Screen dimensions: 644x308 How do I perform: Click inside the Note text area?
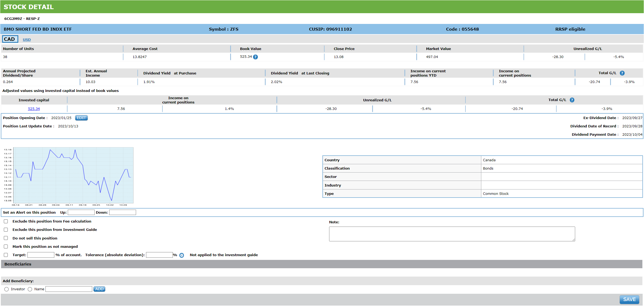pos(452,234)
